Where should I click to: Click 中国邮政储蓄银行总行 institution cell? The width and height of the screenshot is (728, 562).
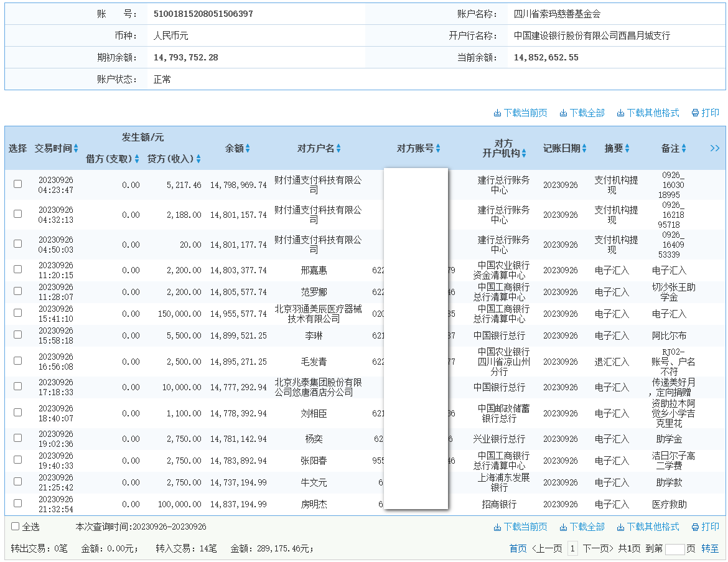coord(503,413)
